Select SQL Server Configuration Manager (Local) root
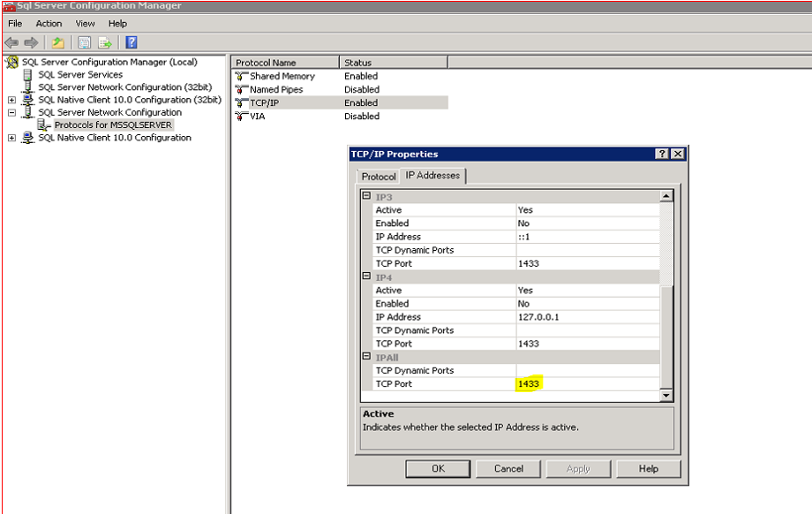This screenshot has height=514, width=812. click(x=109, y=62)
